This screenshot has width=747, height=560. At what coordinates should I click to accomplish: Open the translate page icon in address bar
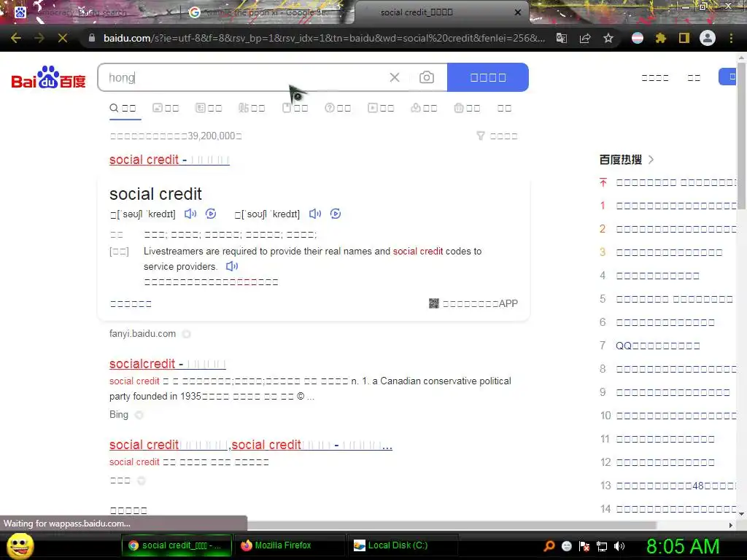point(562,38)
